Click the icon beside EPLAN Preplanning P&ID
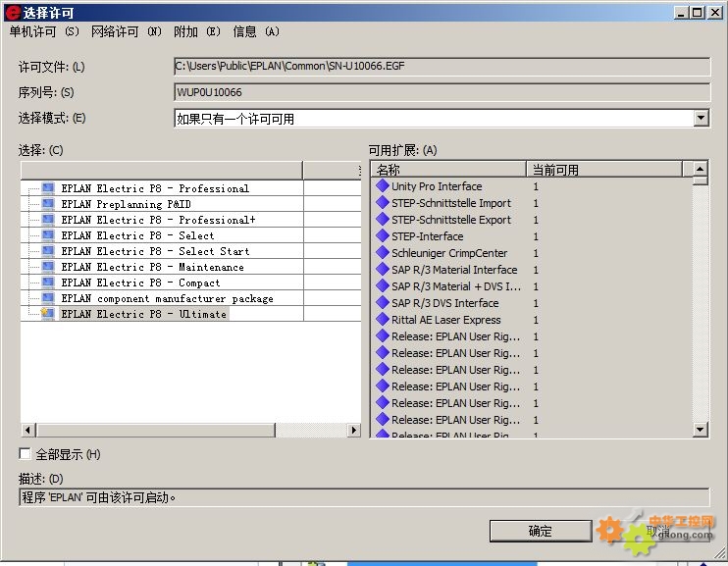Image resolution: width=728 pixels, height=566 pixels. (48, 204)
